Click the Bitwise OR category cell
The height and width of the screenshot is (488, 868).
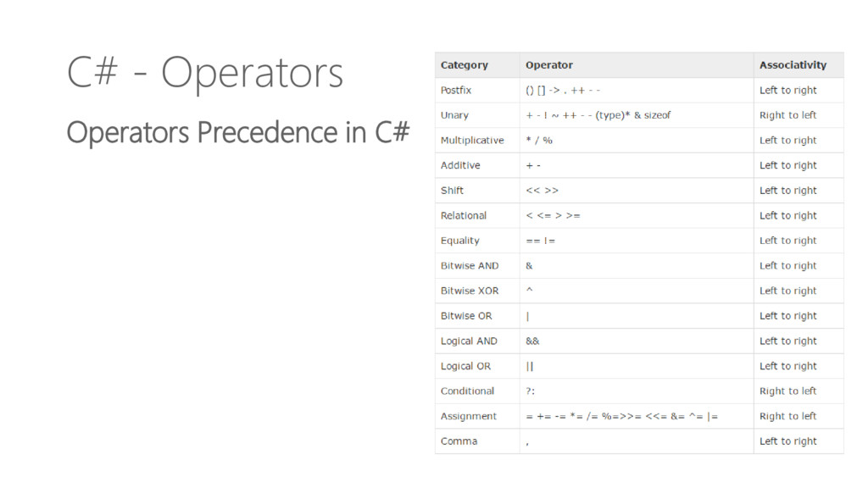click(477, 316)
